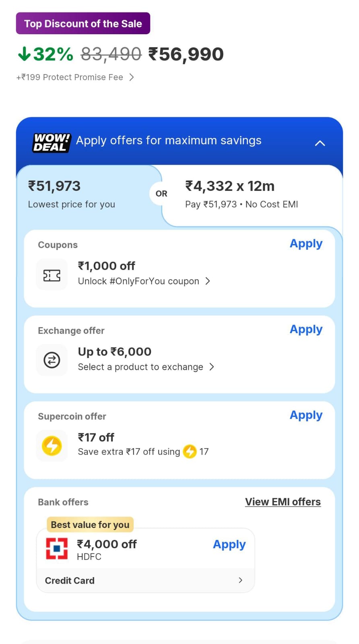This screenshot has width=359, height=644.
Task: Apply the exchange offer
Action: 306,329
